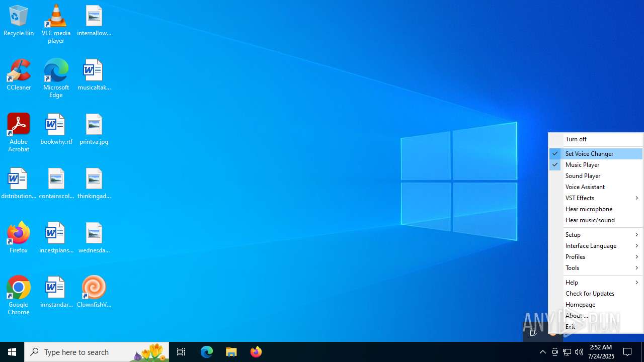Screen dimensions: 644x362
Task: Click Show desktop sliver at taskbar end
Action: [642, 352]
